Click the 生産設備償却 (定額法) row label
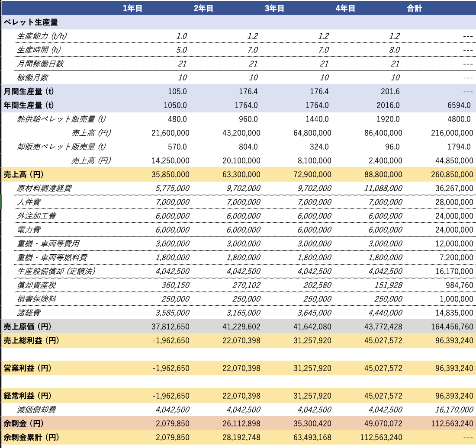The image size is (476, 448). tap(56, 272)
